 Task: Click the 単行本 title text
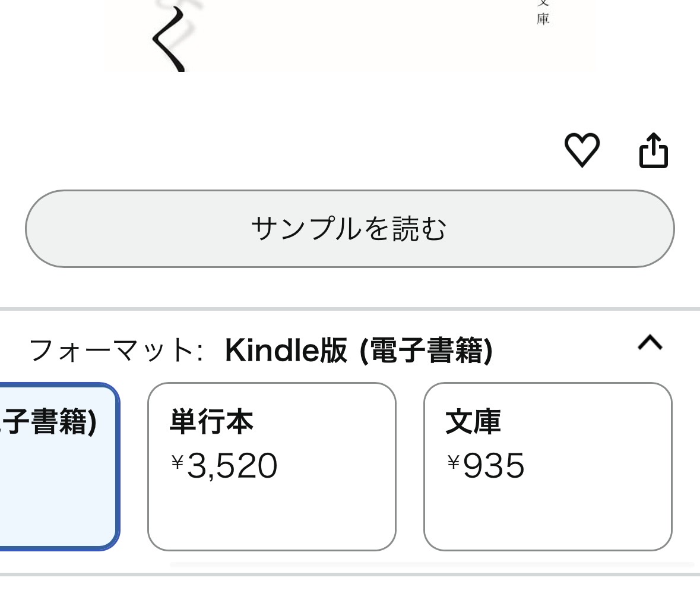point(211,422)
